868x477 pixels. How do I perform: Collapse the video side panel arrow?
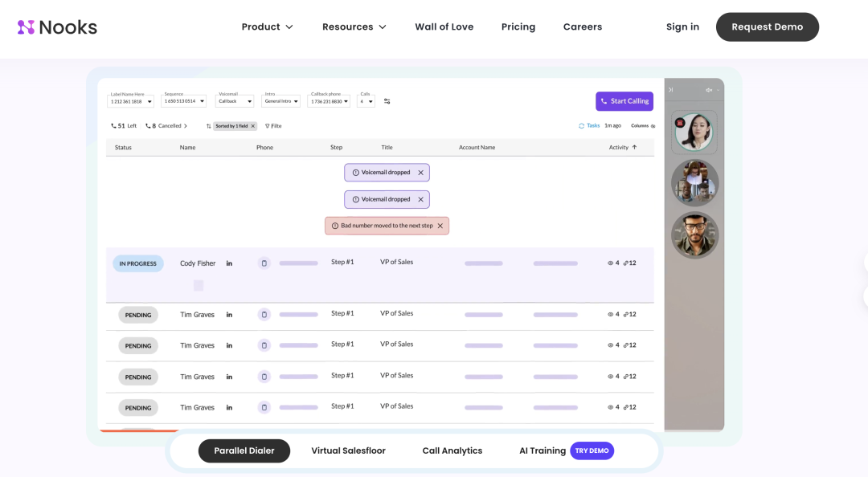pos(671,90)
